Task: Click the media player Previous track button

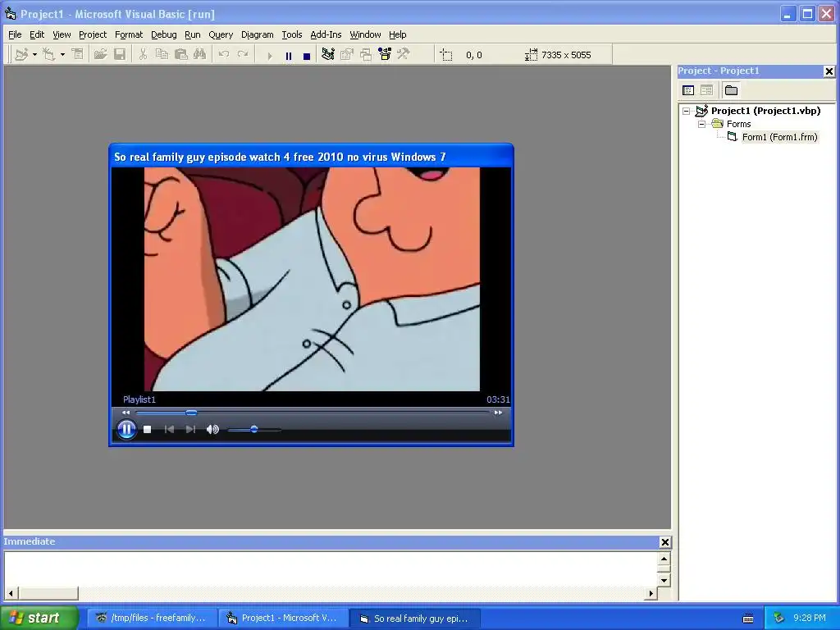Action: [x=169, y=429]
